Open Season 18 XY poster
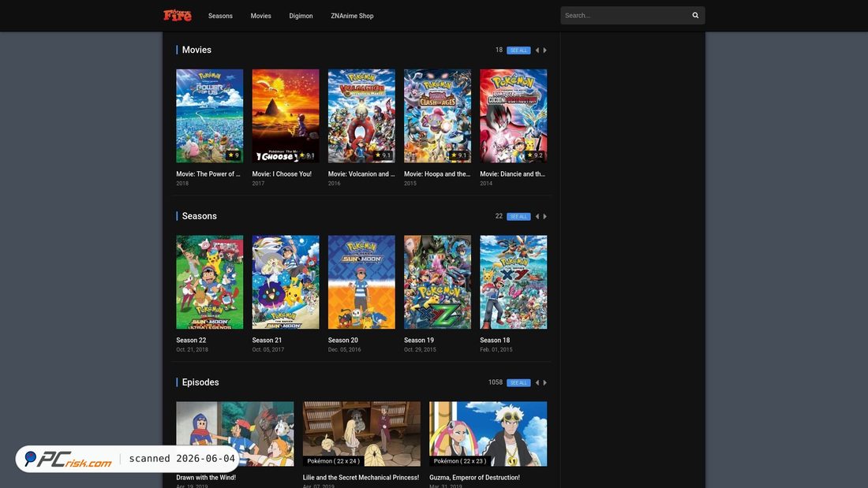 (x=513, y=282)
